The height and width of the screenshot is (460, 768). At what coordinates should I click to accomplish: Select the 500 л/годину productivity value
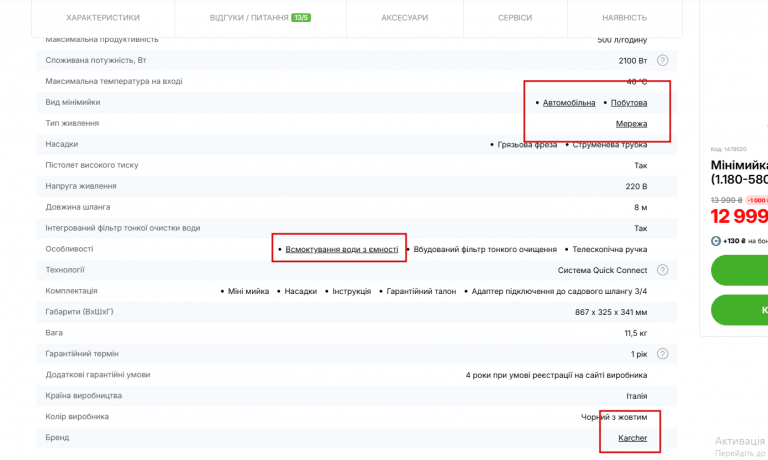tap(622, 40)
